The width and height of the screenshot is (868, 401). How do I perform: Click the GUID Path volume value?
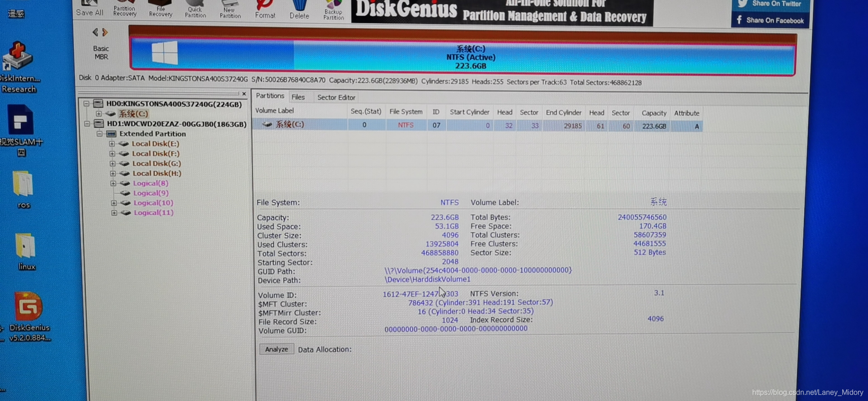478,270
